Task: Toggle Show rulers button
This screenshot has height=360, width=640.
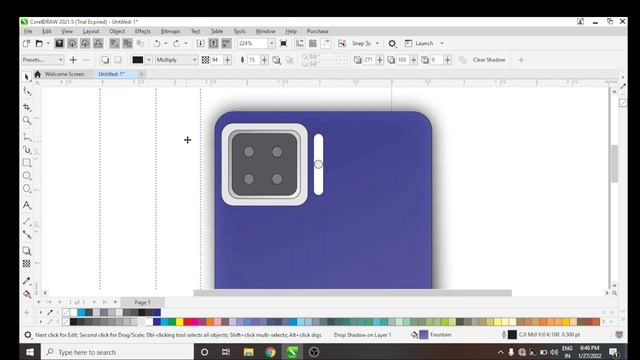Action: tap(300, 43)
